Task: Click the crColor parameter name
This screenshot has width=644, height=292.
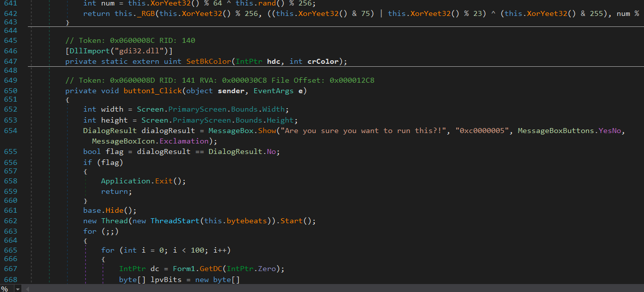Action: click(323, 61)
